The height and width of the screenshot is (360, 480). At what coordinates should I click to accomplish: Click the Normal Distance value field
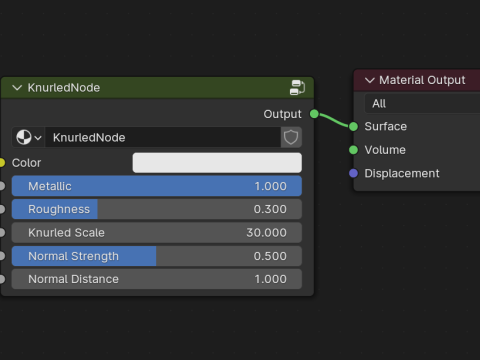157,279
